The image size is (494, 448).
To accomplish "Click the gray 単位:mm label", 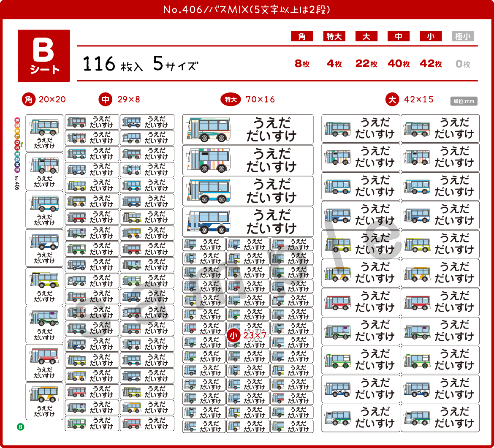I will (x=464, y=101).
